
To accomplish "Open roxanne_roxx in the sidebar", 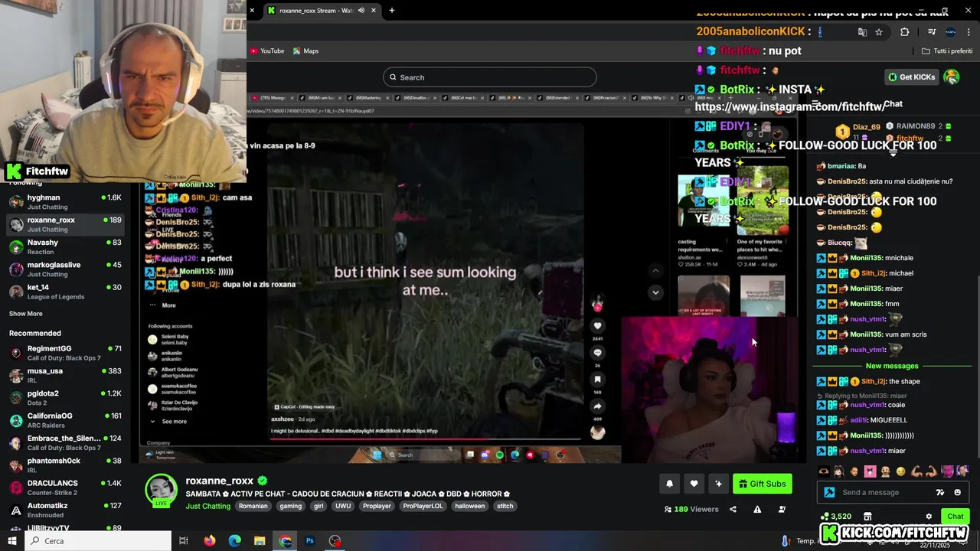I will click(65, 224).
